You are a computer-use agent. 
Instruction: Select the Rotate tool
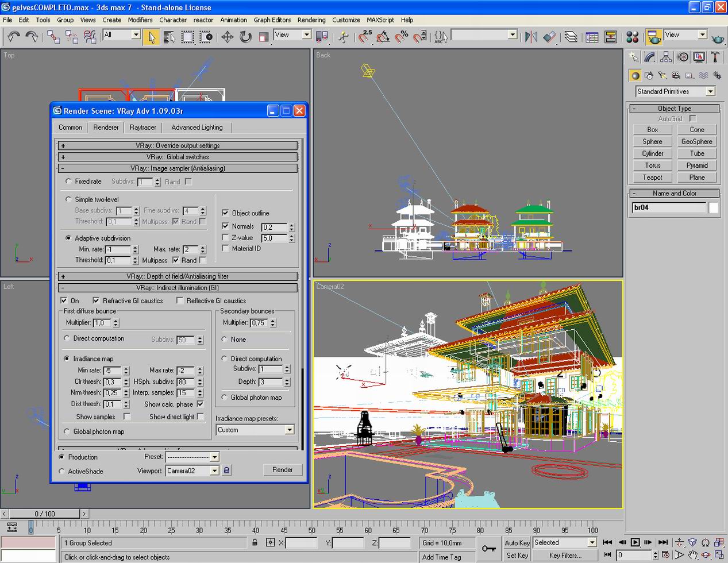(x=245, y=37)
